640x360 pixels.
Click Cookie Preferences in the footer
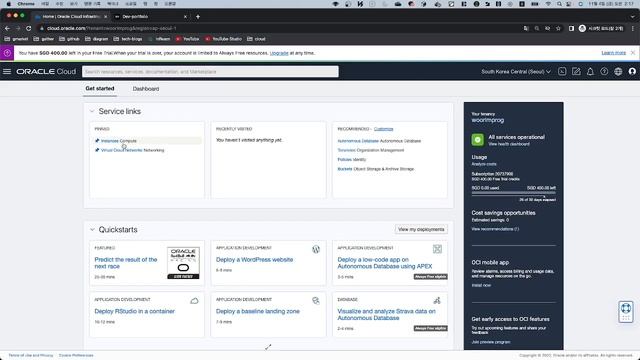(76, 356)
